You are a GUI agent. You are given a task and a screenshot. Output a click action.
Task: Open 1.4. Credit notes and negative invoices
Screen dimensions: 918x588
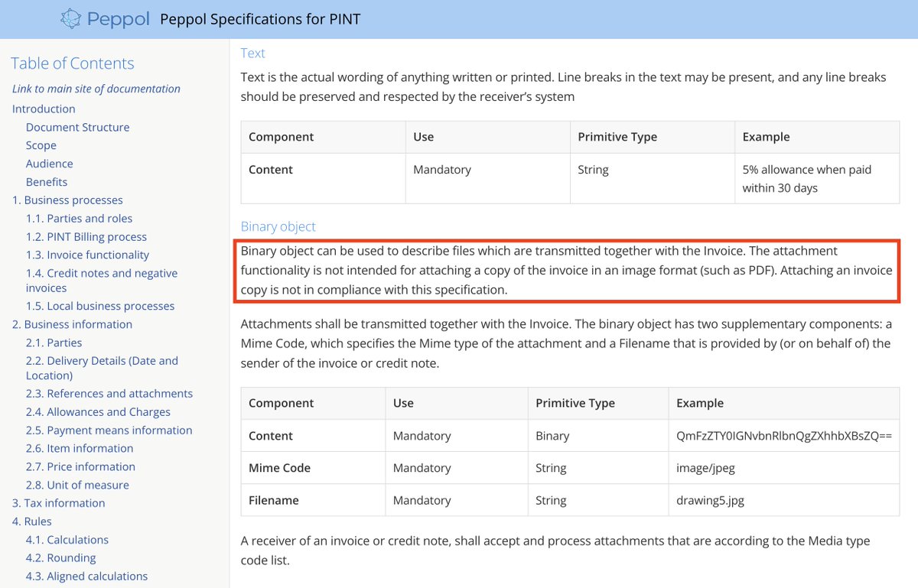click(x=102, y=281)
